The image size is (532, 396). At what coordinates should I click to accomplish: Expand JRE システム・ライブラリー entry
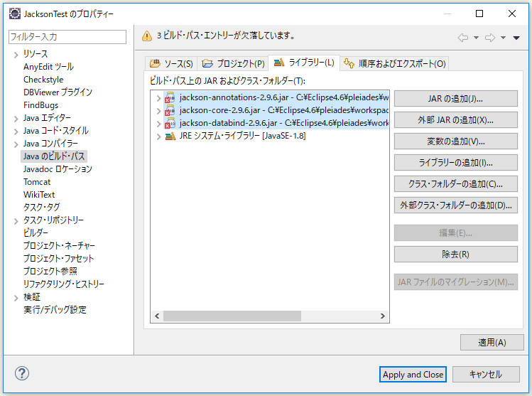pos(158,137)
